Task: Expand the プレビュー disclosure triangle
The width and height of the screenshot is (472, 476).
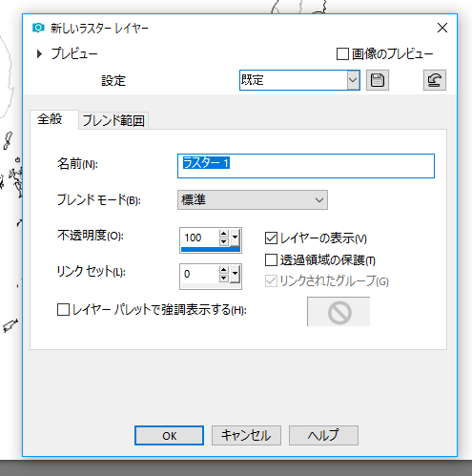Action: point(39,53)
